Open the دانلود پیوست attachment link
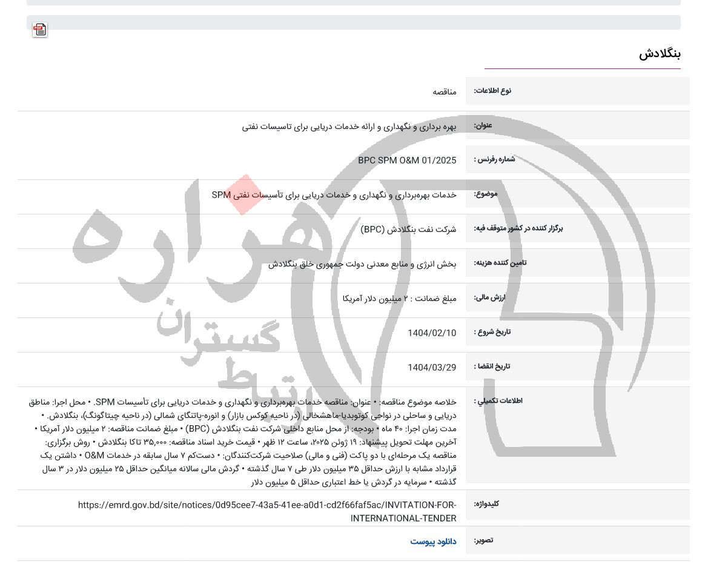Screen dimensions: 728x573 [432, 541]
